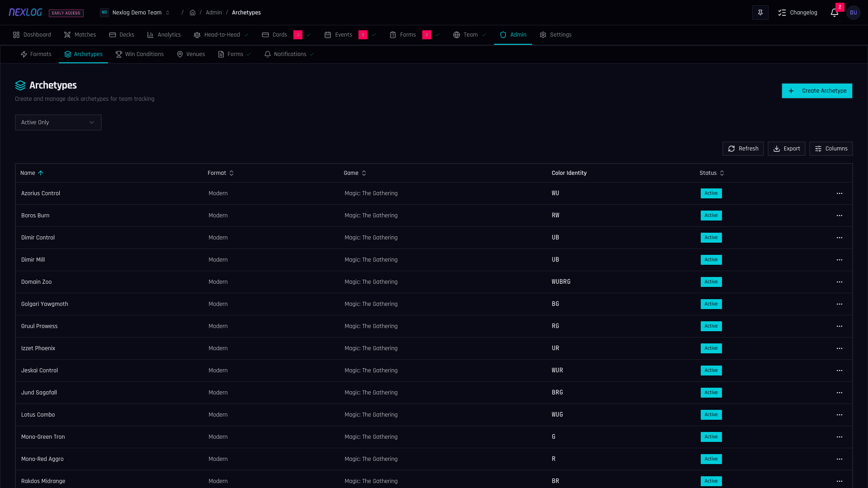Click the WUBRG color identity cell

(561, 282)
